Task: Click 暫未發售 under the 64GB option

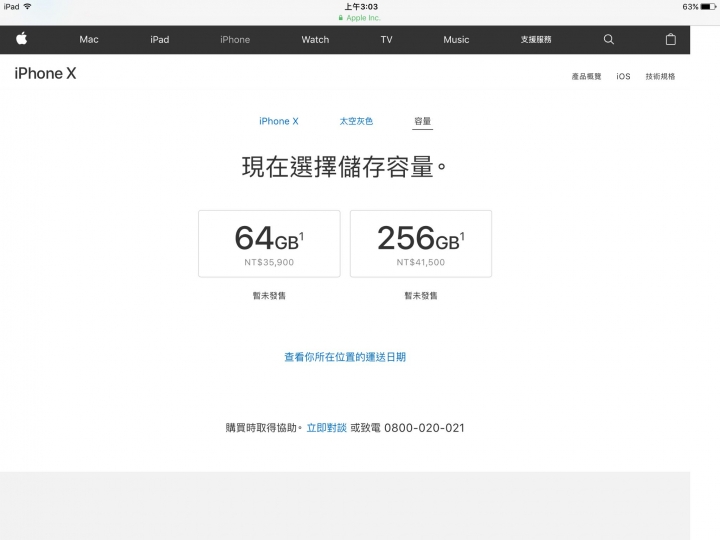Action: (x=269, y=296)
